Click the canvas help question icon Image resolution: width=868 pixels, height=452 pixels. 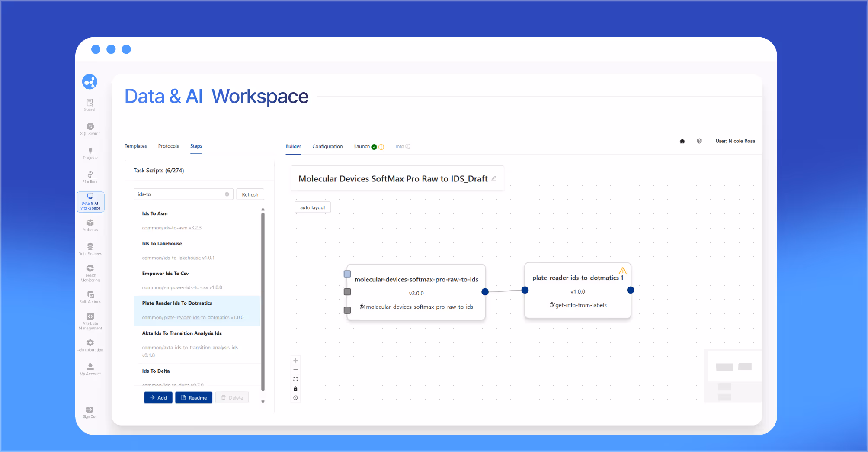(295, 398)
